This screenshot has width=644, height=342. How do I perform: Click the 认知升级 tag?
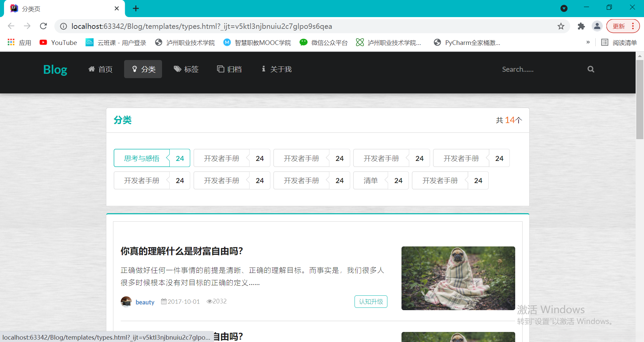[x=371, y=301]
